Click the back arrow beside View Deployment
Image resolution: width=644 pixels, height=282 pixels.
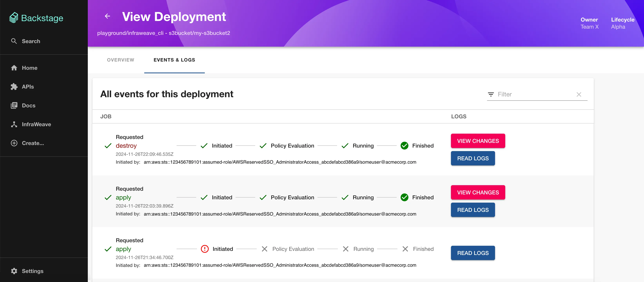click(x=107, y=16)
